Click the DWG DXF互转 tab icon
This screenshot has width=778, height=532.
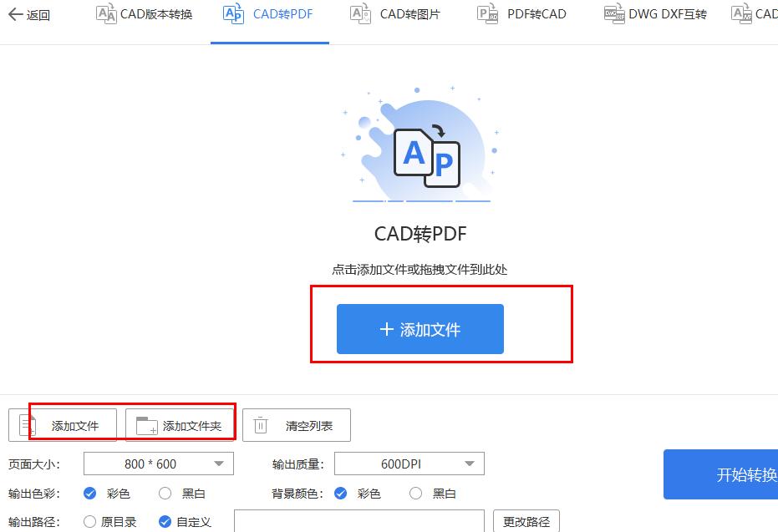coord(614,14)
